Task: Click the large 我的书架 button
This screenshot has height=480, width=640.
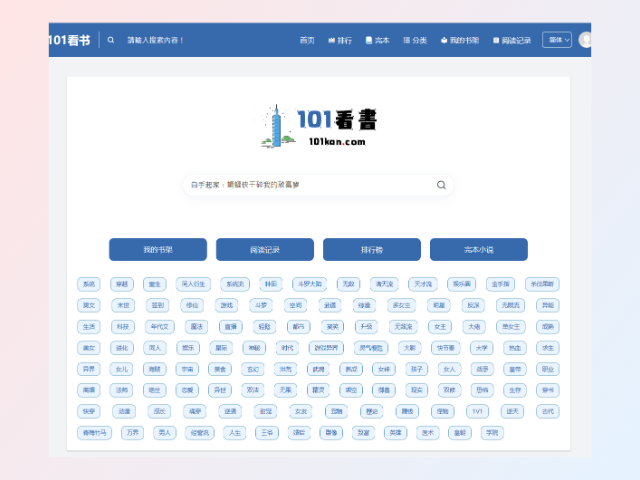Action: pos(158,249)
